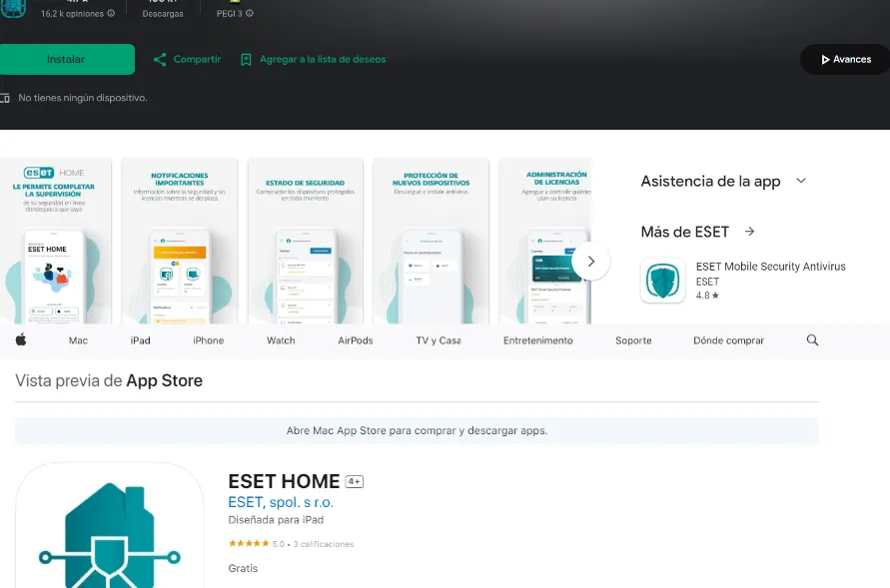Expand the 'Asistencia de la app' section
Image resolution: width=890 pixels, height=588 pixels.
[x=801, y=181]
